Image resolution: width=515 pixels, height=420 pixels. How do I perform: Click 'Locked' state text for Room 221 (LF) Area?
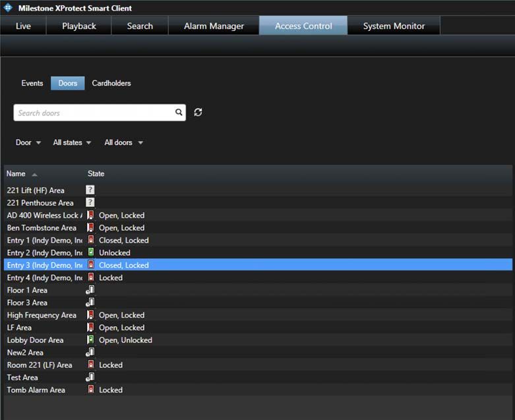tap(111, 365)
